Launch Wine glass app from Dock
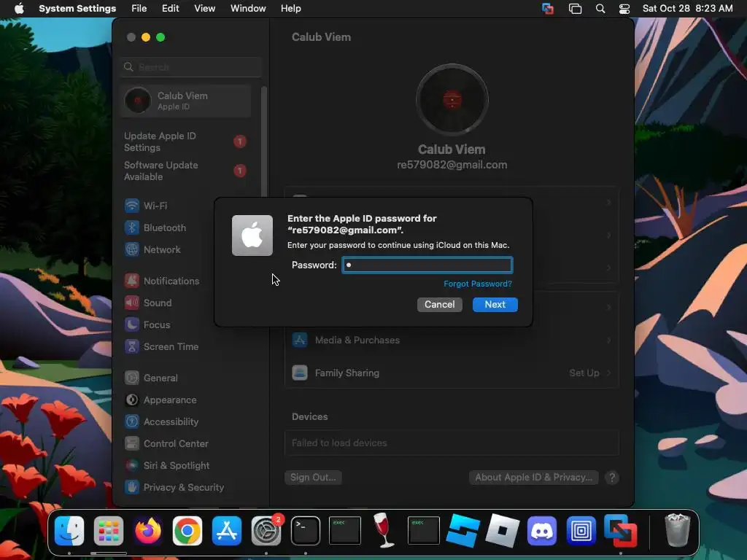 pyautogui.click(x=384, y=531)
